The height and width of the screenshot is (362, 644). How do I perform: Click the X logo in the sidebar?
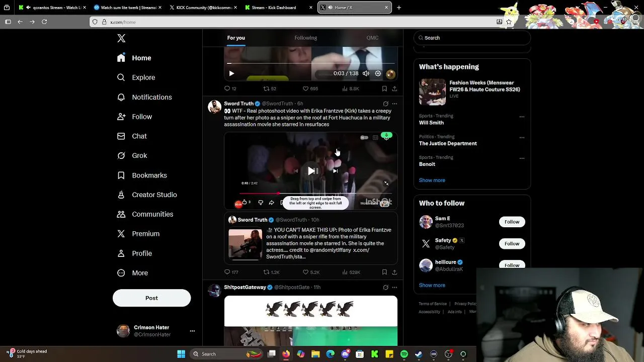[121, 38]
